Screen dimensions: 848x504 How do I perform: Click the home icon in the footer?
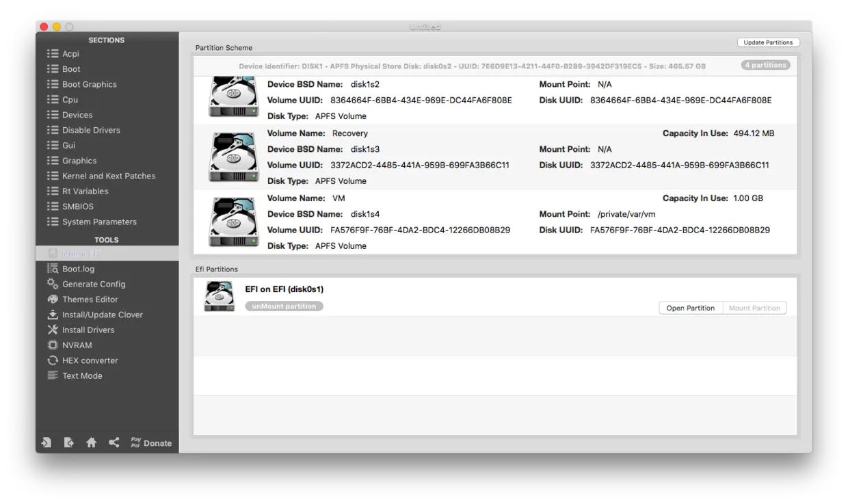(x=91, y=442)
